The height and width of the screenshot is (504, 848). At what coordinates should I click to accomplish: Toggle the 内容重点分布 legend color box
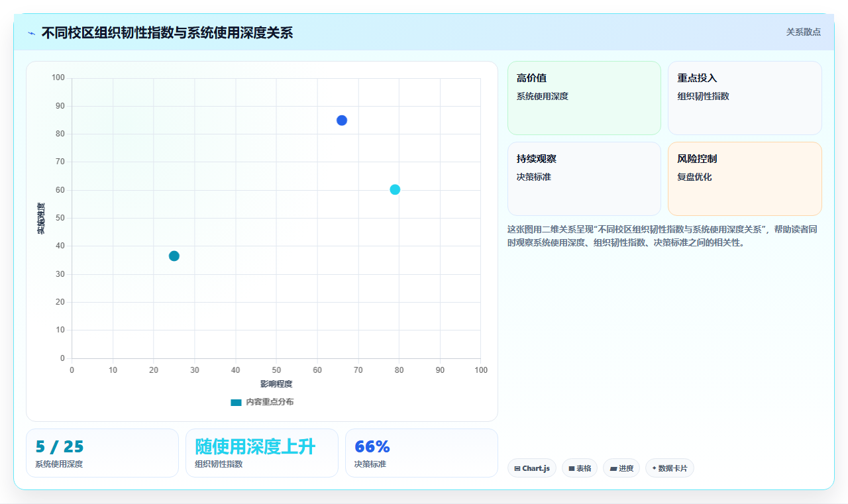[236, 402]
